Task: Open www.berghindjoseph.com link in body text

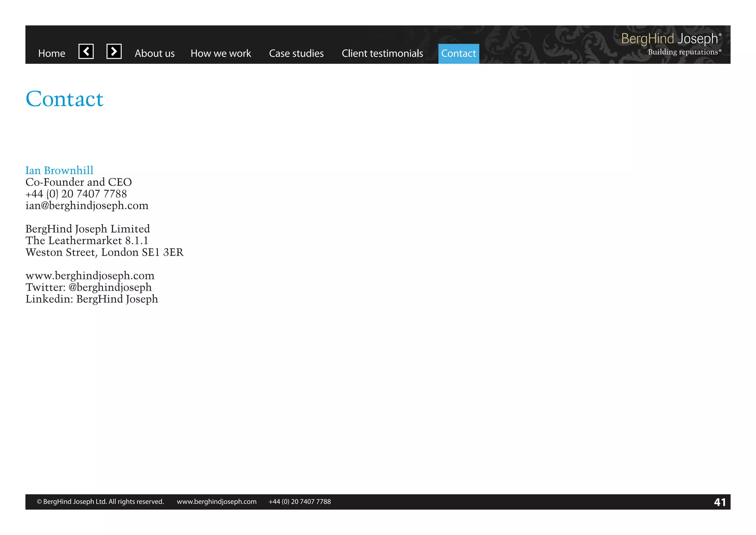Action: [90, 276]
